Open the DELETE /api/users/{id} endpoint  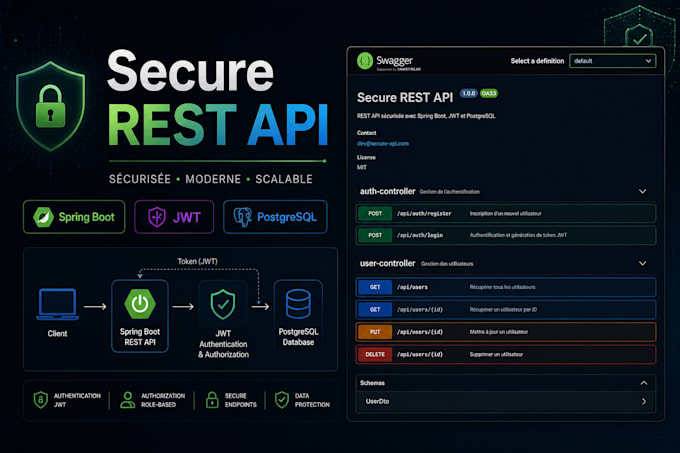click(506, 354)
